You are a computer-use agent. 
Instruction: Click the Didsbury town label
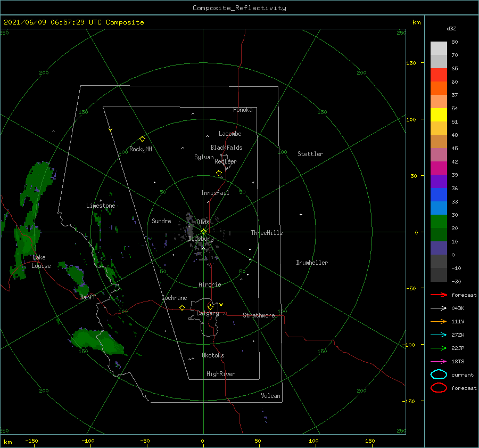[201, 239]
